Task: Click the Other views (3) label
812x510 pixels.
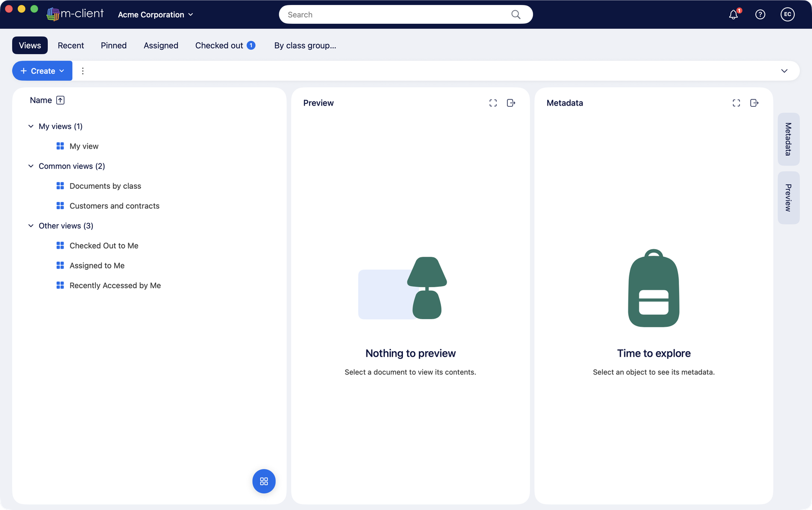Action: coord(66,226)
